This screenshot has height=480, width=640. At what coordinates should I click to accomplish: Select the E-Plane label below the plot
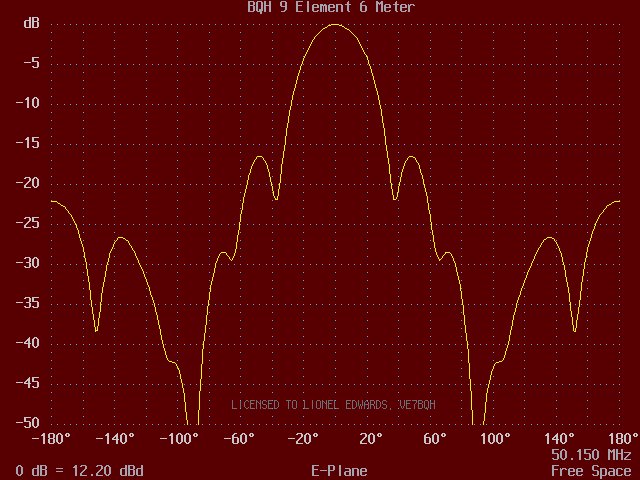coord(339,471)
